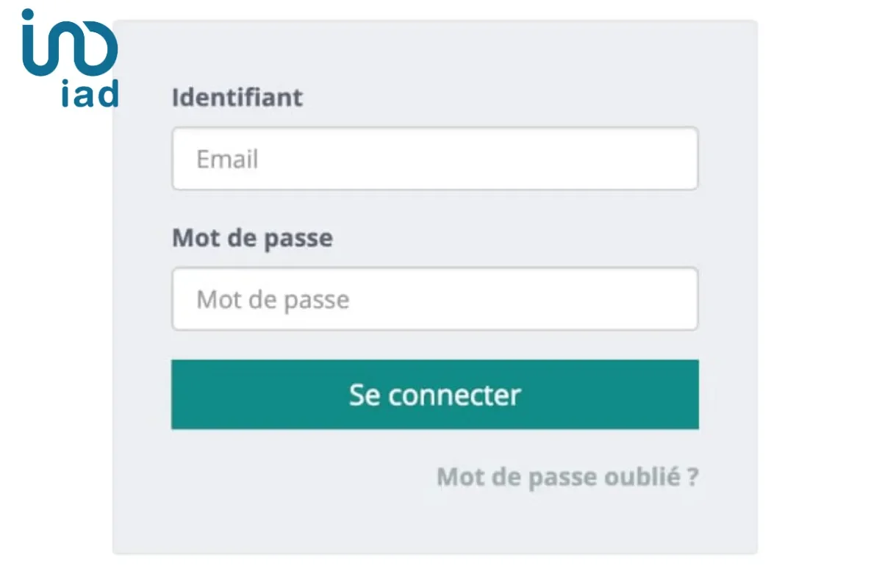This screenshot has width=882, height=588.
Task: Select the blue infinity-style iad brand mark
Action: click(x=70, y=44)
